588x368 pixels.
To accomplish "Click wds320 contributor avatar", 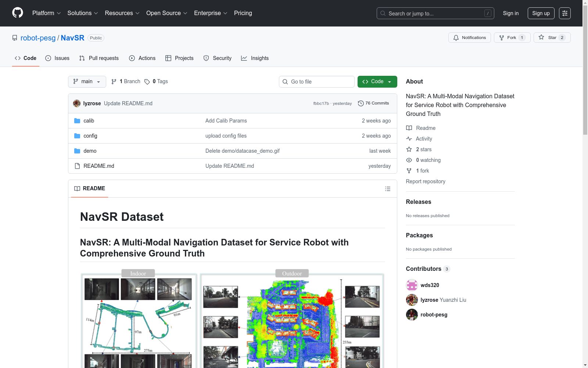I will [x=412, y=285].
